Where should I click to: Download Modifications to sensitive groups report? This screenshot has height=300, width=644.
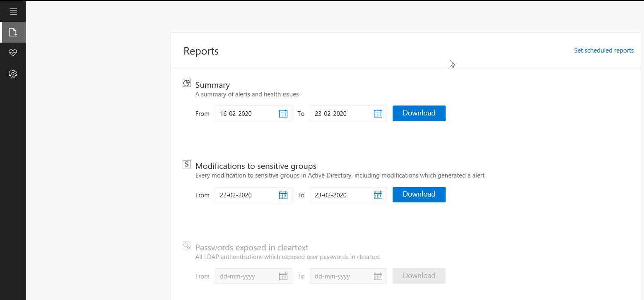pyautogui.click(x=419, y=194)
